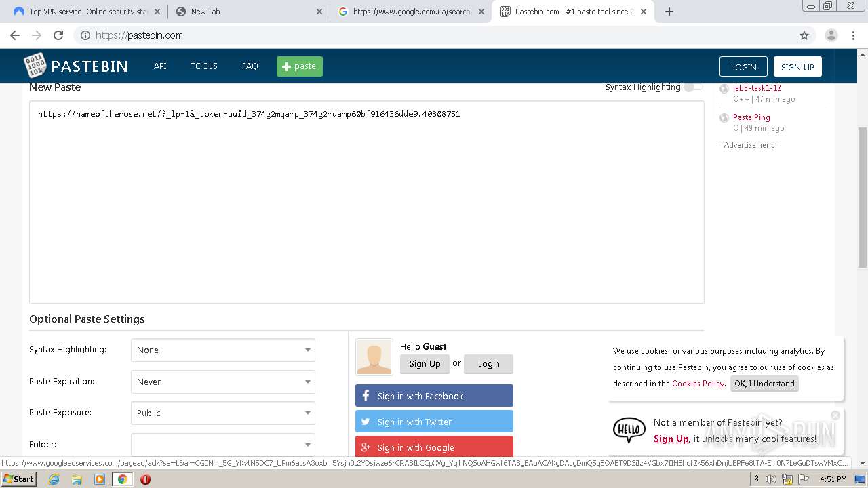The image size is (868, 488).
Task: Open Windows Explorer folder in taskbar
Action: 77,479
